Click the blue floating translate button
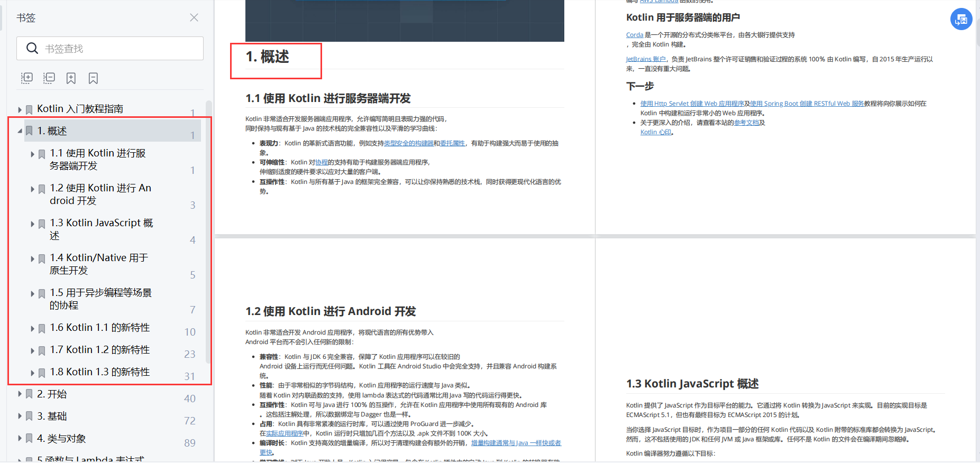Screen dimensions: 980x463 pyautogui.click(x=961, y=20)
